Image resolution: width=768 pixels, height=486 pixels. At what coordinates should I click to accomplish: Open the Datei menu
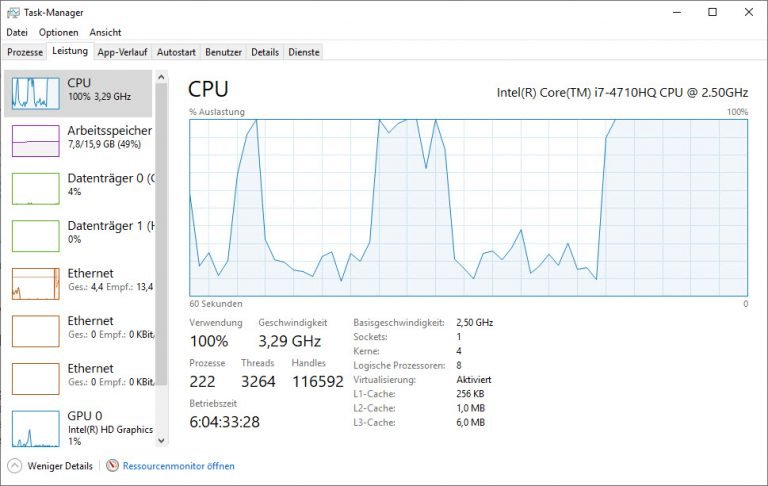point(17,32)
